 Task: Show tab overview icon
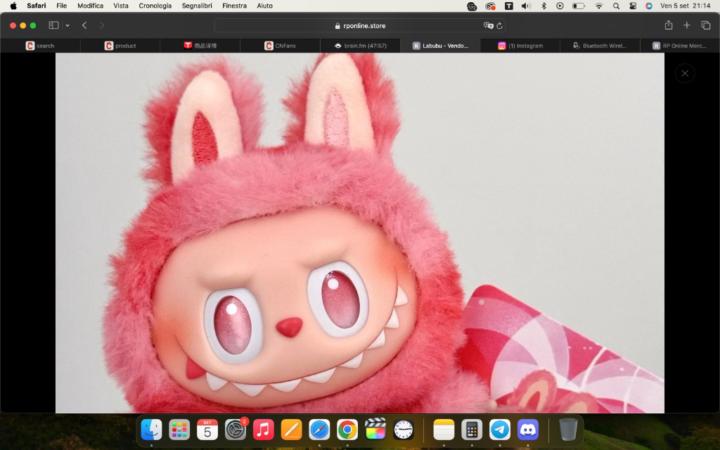(x=705, y=25)
